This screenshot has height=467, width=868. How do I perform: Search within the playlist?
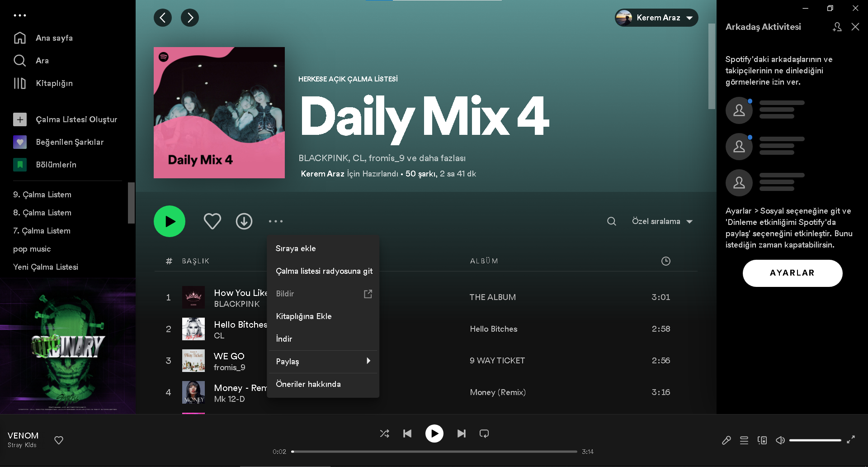point(612,221)
